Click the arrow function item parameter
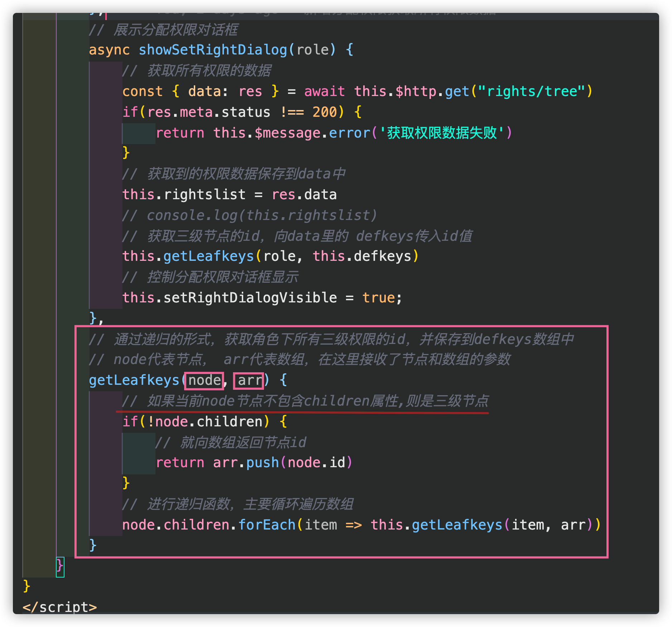Screen dimensions: 672x627 click(321, 525)
